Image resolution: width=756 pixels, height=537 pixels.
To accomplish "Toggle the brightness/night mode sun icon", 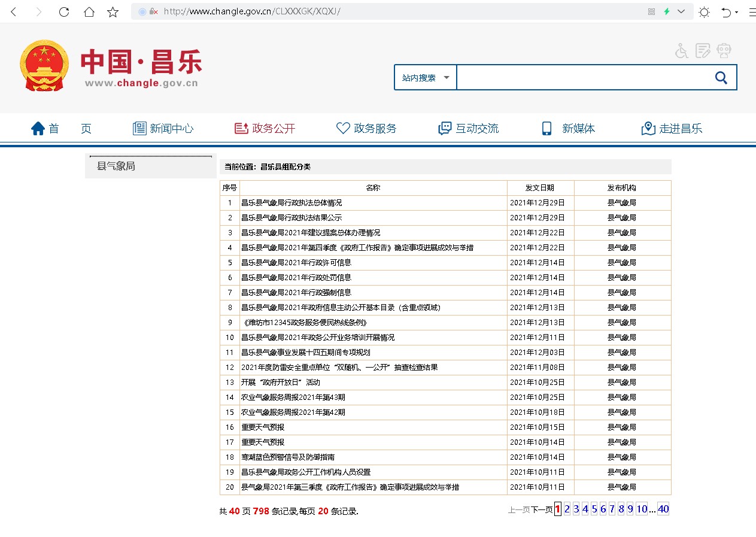I will coord(704,12).
